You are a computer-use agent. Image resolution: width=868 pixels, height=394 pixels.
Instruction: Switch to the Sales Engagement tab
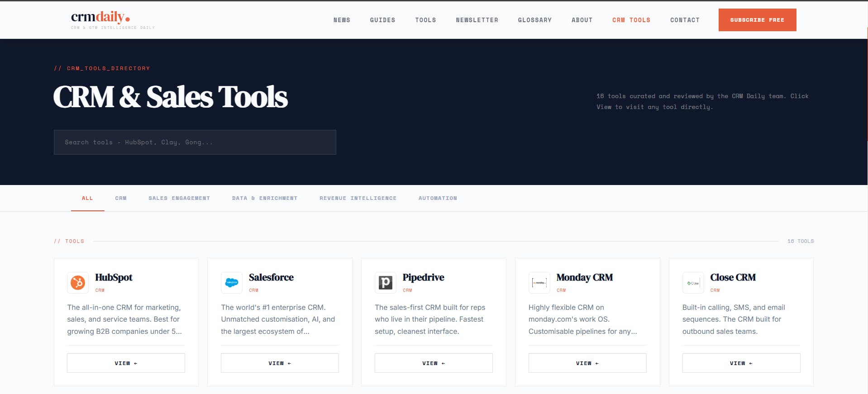click(x=179, y=198)
